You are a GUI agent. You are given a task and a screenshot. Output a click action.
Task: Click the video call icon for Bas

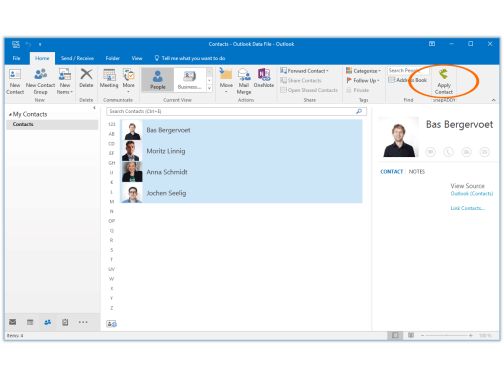click(x=466, y=152)
